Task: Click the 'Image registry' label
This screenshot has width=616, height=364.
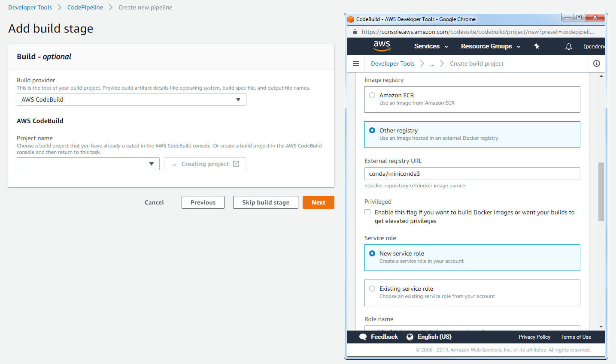Action: coord(384,80)
